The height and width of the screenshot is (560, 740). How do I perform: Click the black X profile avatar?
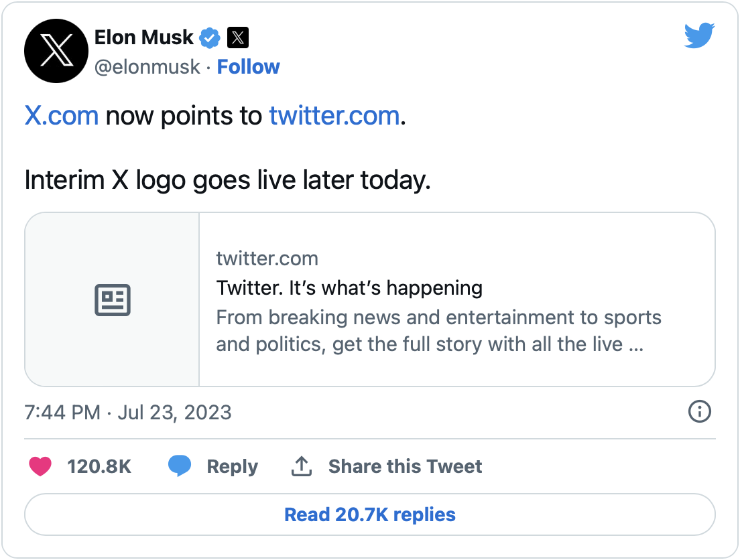[56, 51]
